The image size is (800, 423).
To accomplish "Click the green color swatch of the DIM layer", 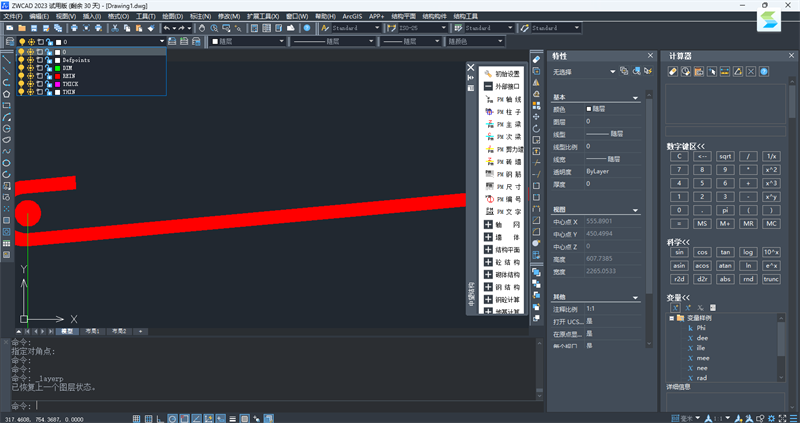I will point(58,68).
